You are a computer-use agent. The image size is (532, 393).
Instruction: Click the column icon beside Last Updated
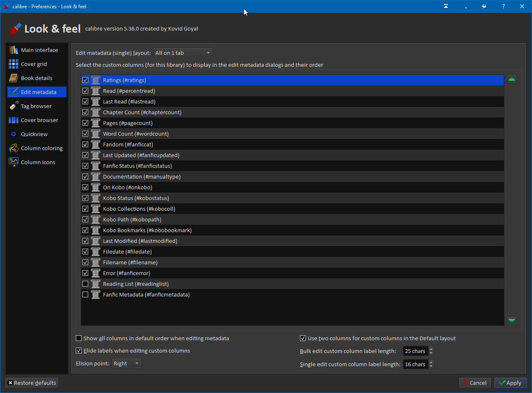pyautogui.click(x=96, y=155)
